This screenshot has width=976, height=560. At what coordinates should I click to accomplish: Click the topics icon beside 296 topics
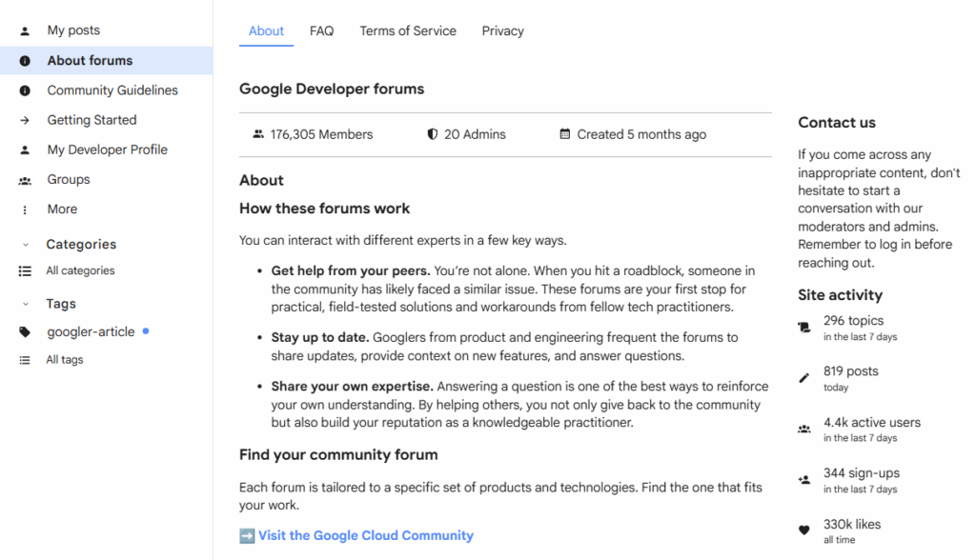pos(804,328)
